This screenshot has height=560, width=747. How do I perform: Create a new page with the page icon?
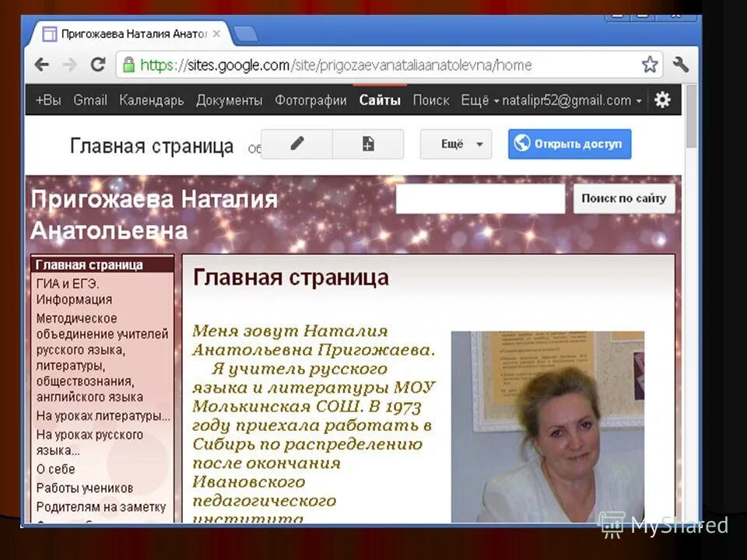367,144
